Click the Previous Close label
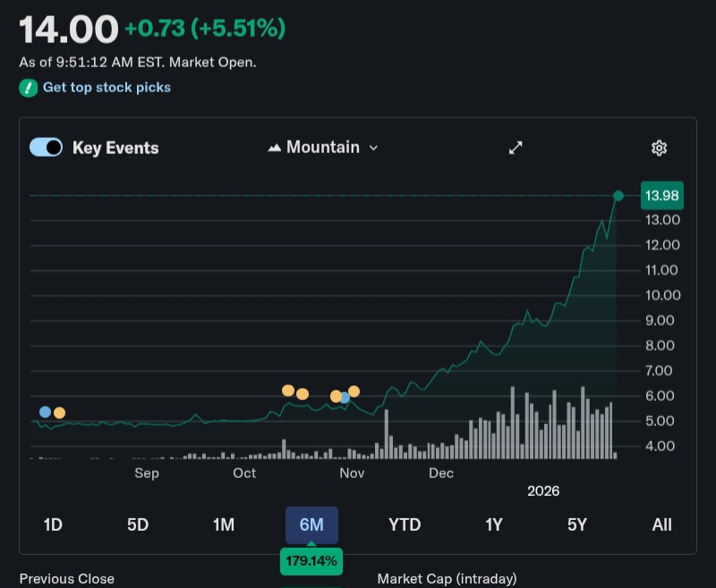 click(x=66, y=578)
